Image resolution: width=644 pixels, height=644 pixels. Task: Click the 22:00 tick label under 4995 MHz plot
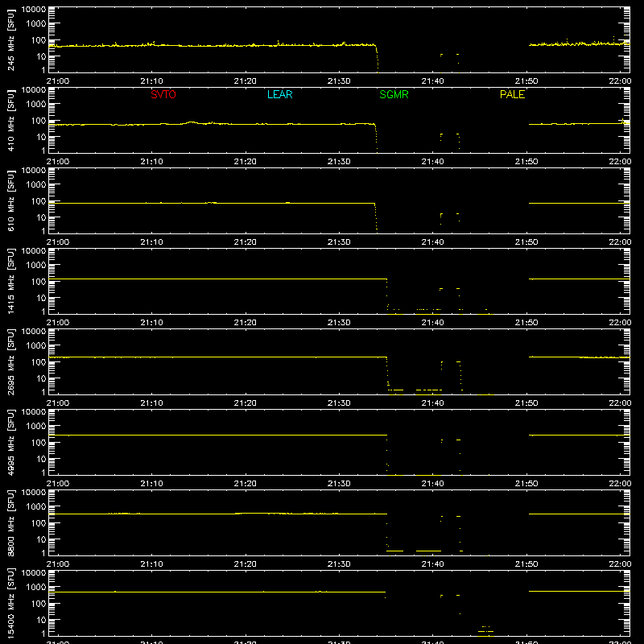620,484
